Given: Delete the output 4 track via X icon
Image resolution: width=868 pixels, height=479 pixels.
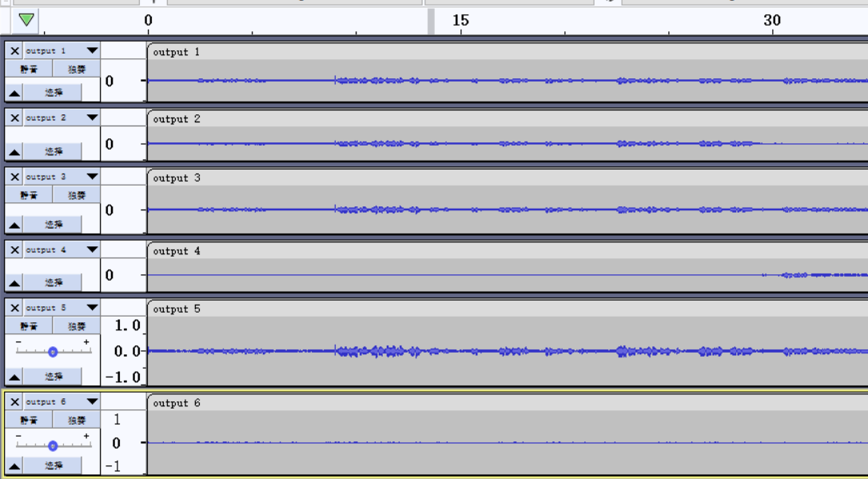Looking at the screenshot, I should click(15, 250).
